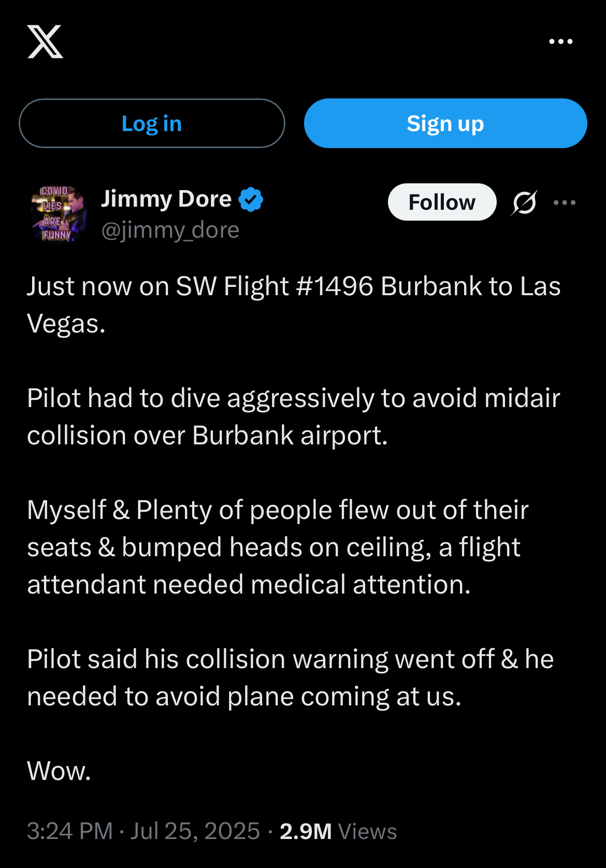This screenshot has height=868, width=606.
Task: Click the blue verified badge
Action: tap(251, 199)
